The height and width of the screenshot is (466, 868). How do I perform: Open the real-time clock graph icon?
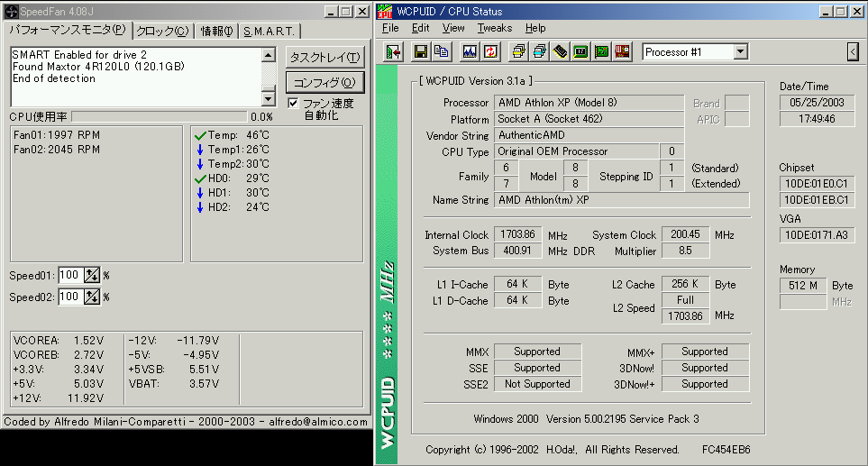(470, 52)
